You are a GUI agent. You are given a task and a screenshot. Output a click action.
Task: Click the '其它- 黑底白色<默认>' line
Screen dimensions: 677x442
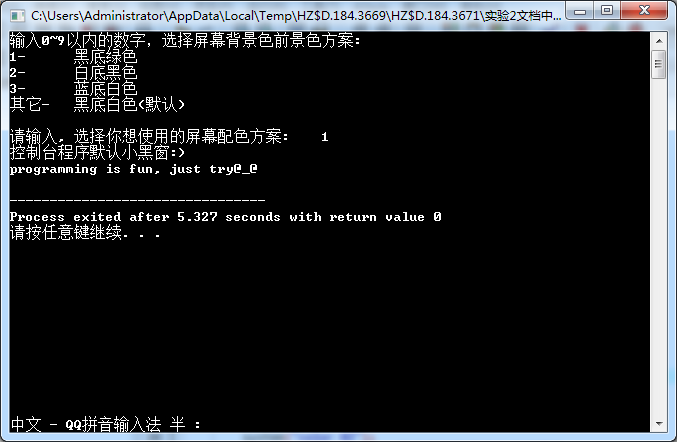pyautogui.click(x=97, y=104)
